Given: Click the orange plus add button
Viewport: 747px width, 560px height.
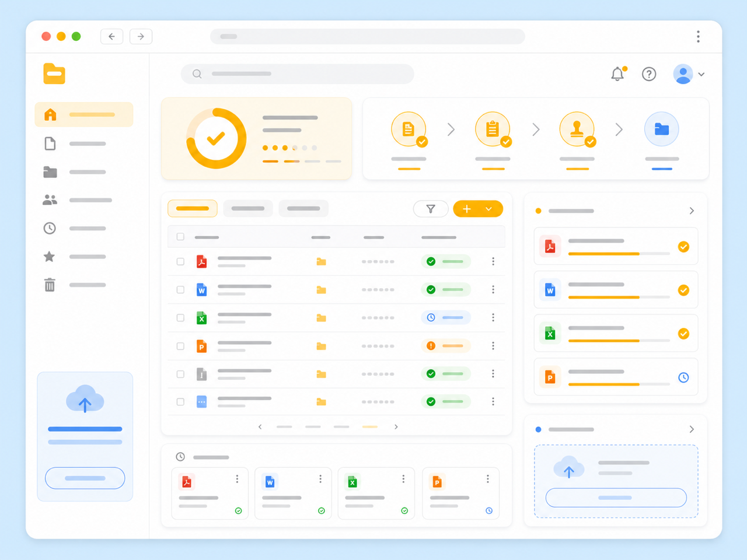Looking at the screenshot, I should pos(467,209).
